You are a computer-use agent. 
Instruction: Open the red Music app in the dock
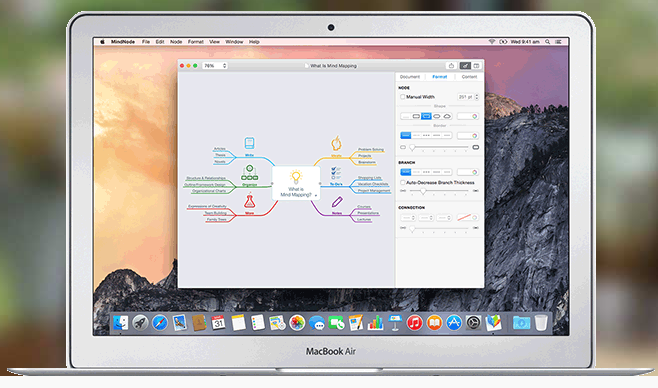[x=415, y=323]
